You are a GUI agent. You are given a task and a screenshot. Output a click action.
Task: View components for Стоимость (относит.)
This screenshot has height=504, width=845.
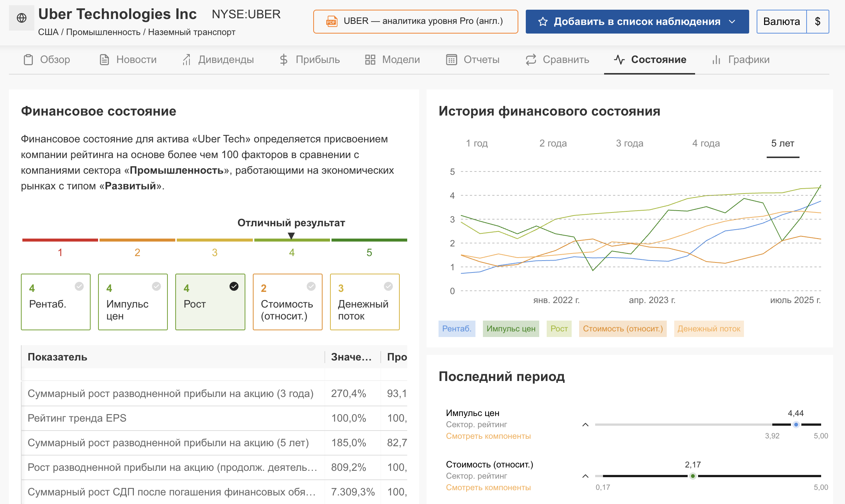[488, 488]
